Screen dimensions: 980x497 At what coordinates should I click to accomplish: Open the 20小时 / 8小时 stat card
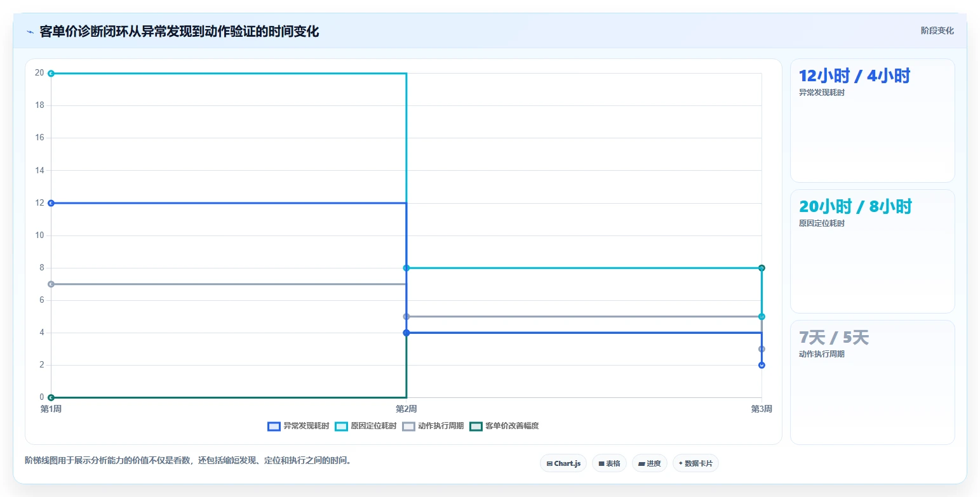[873, 251]
